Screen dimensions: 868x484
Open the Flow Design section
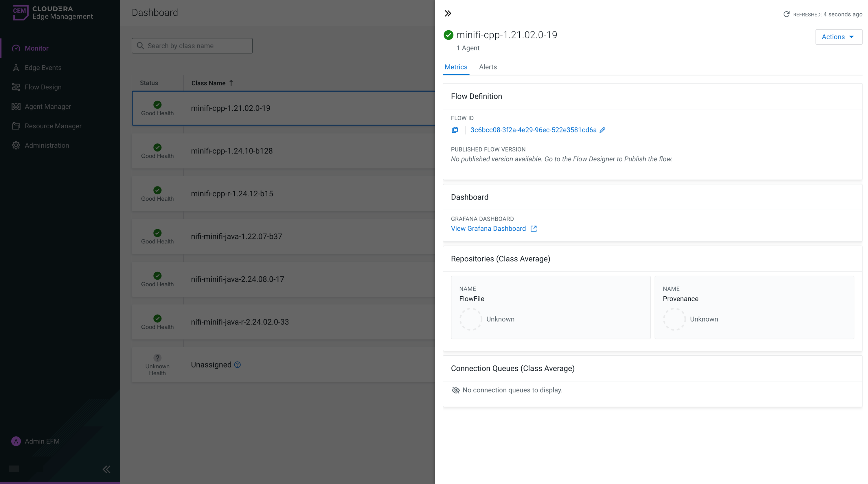point(43,87)
